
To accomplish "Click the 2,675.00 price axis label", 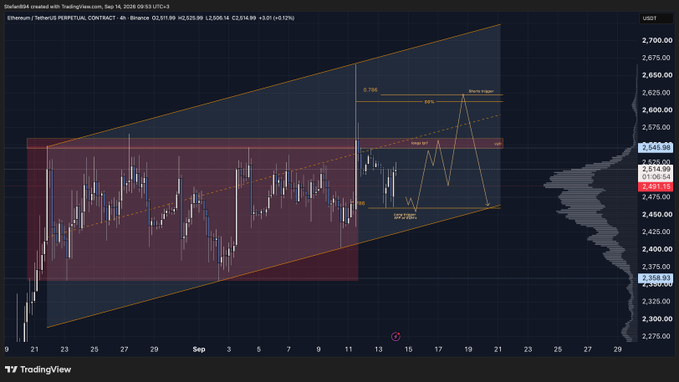I will (657, 58).
